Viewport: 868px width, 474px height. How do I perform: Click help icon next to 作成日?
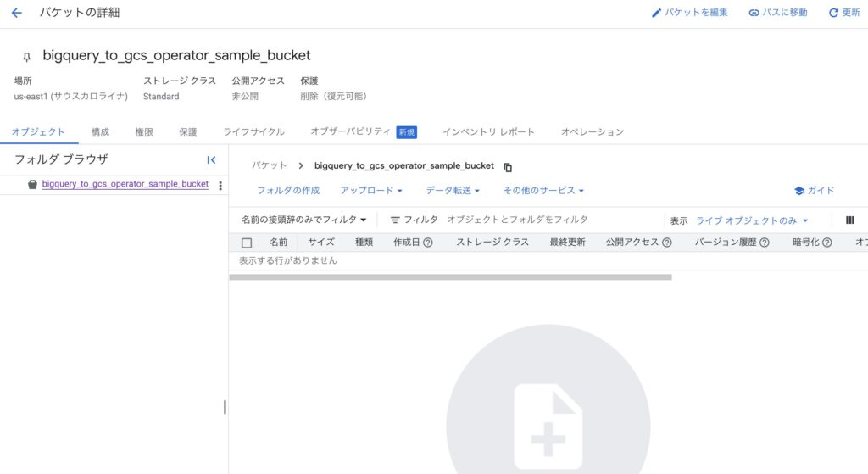point(428,243)
